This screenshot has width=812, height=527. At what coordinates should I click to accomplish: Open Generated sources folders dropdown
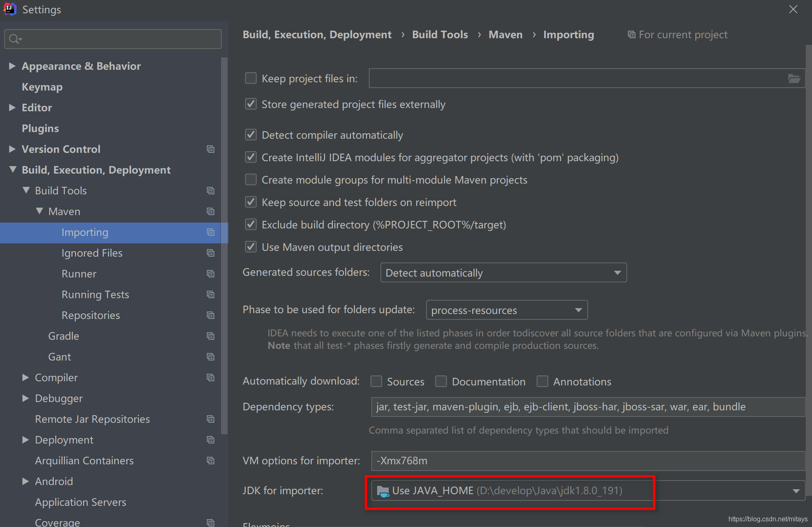pyautogui.click(x=503, y=273)
